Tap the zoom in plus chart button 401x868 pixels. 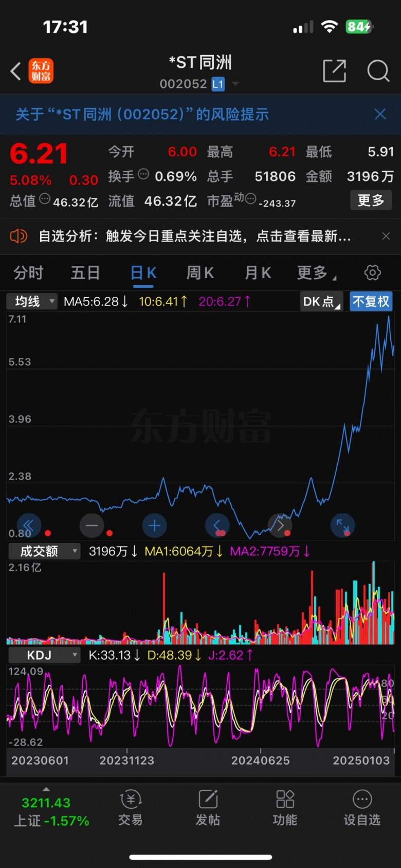[154, 526]
